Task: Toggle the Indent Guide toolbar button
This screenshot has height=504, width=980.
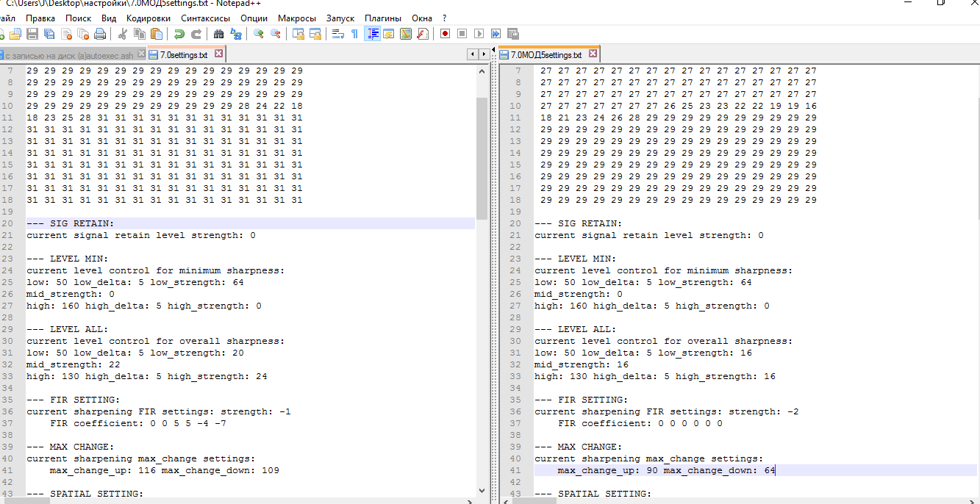Action: (x=372, y=34)
